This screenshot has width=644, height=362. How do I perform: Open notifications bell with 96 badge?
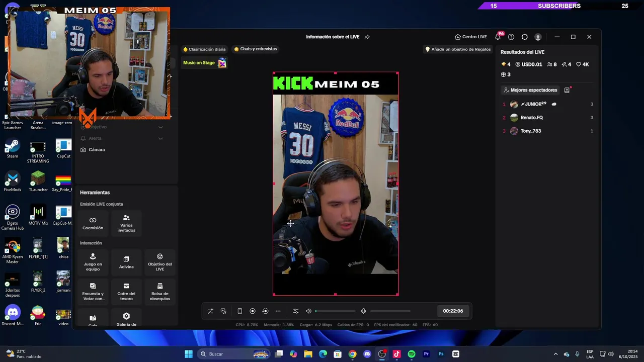click(498, 37)
